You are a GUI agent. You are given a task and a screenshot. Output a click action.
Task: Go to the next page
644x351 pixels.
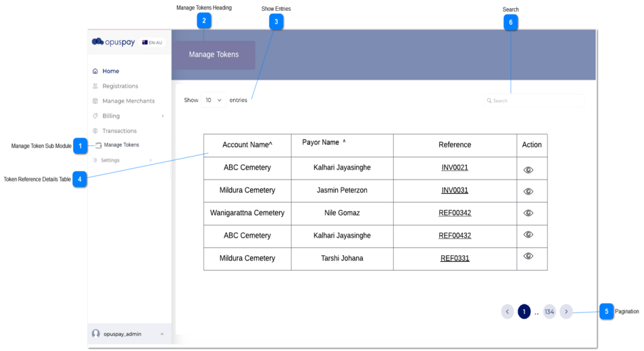[566, 312]
